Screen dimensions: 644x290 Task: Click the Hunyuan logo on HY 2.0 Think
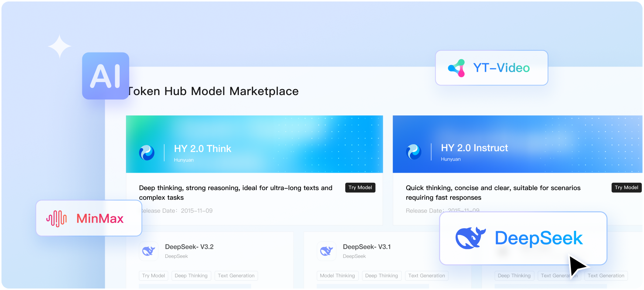[x=147, y=152]
